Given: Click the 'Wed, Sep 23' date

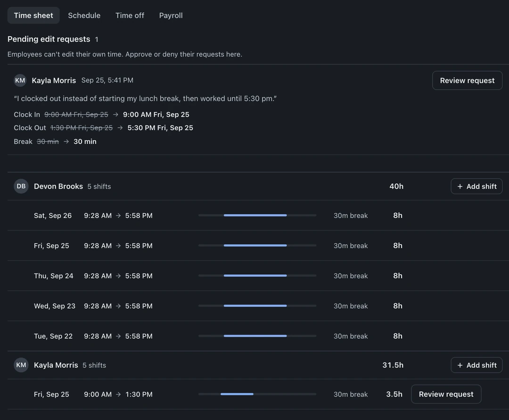Looking at the screenshot, I should (55, 306).
